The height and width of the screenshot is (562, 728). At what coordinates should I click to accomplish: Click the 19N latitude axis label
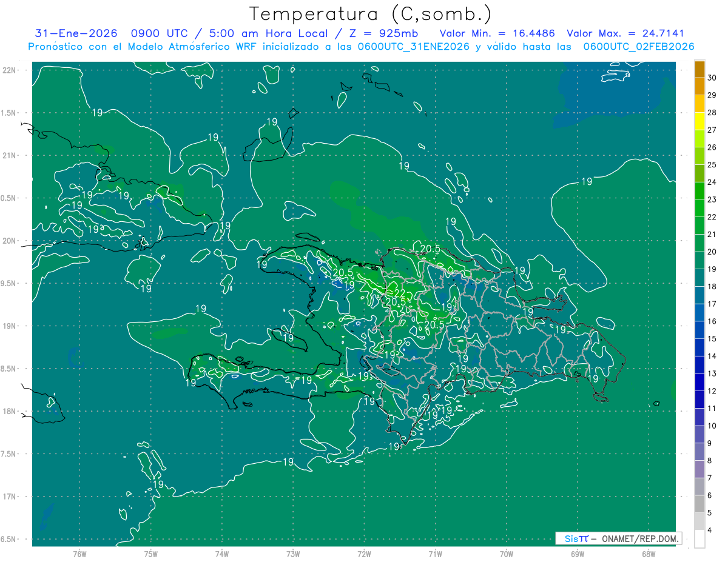[x=9, y=326]
